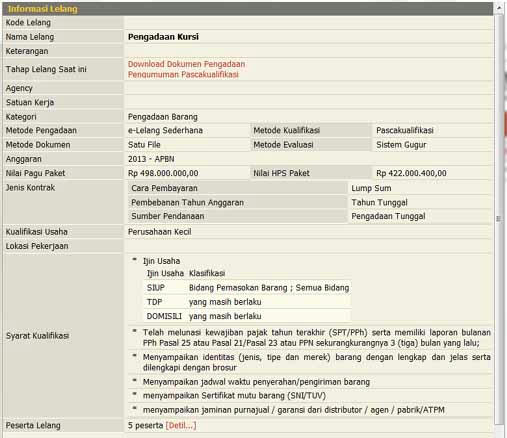Click the 'Menyampaikan identitas' barang requirement
Image resolution: width=507 pixels, height=438 pixels.
pos(317,362)
